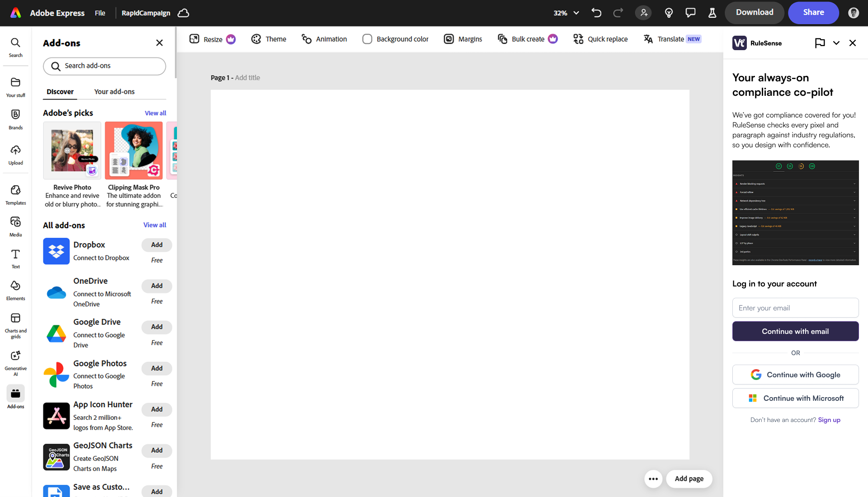Click the Background color swatch
Viewport: 868px width, 497px height.
tap(367, 39)
